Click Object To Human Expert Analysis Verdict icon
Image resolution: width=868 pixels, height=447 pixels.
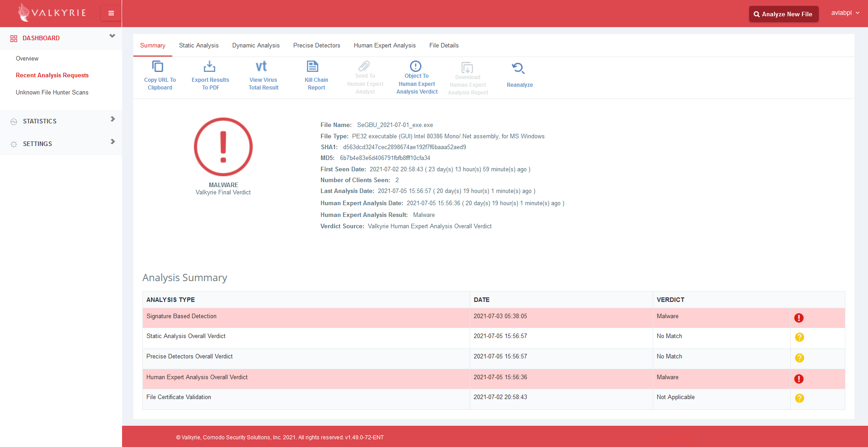pos(415,66)
